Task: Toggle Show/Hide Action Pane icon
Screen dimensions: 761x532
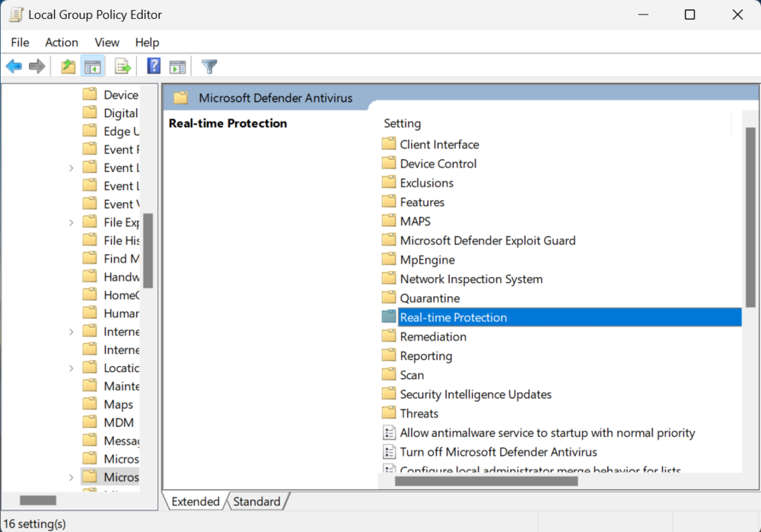Action: pyautogui.click(x=177, y=66)
